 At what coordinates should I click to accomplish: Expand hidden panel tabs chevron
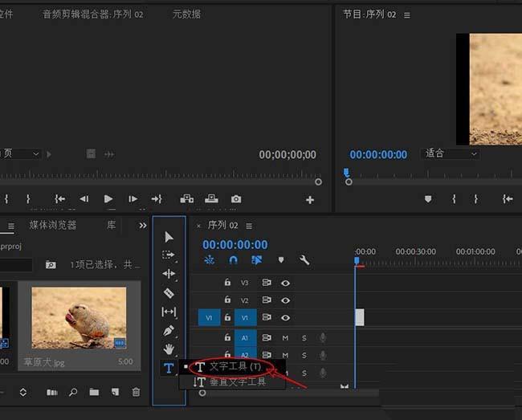click(143, 226)
